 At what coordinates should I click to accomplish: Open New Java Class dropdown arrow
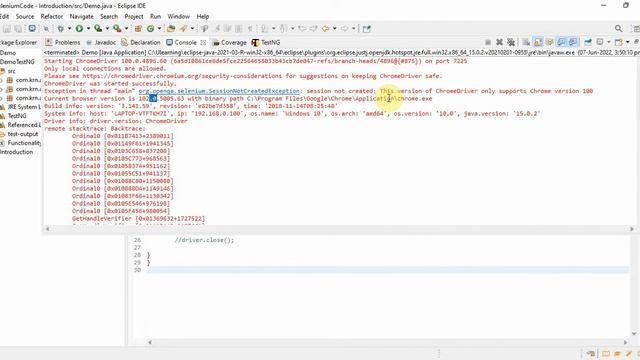click(x=159, y=29)
